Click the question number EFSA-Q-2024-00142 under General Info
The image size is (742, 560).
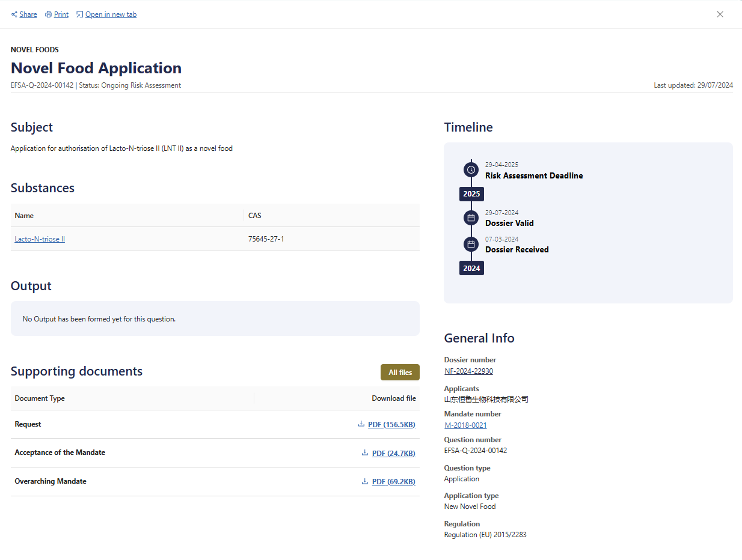click(475, 451)
